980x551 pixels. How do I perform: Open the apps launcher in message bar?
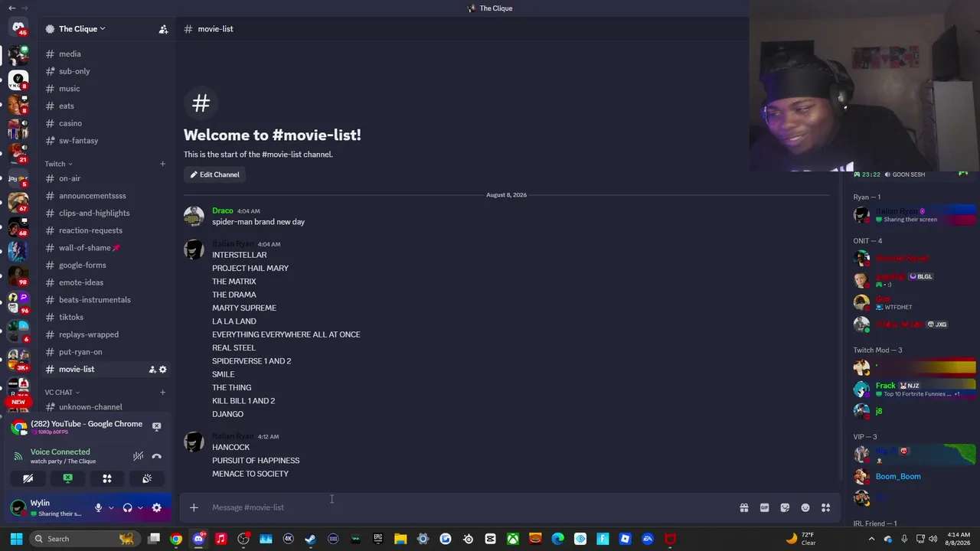[x=826, y=507]
